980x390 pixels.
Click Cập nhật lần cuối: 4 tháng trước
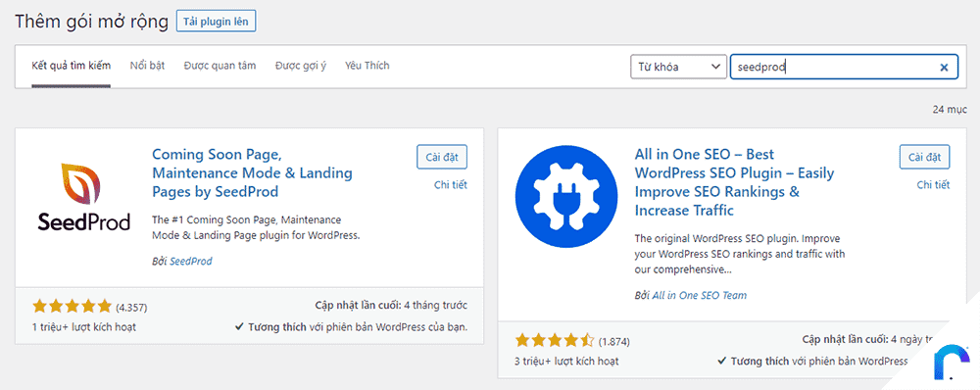pyautogui.click(x=391, y=307)
